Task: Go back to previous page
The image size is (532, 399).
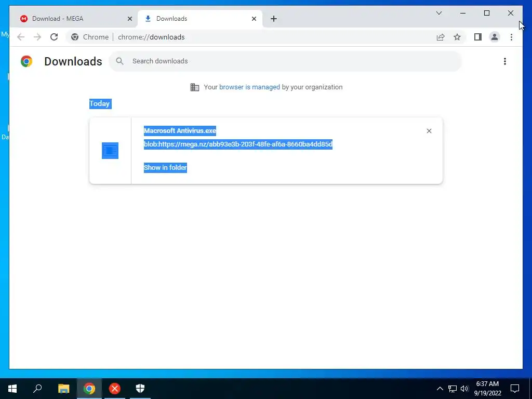Action: click(21, 37)
